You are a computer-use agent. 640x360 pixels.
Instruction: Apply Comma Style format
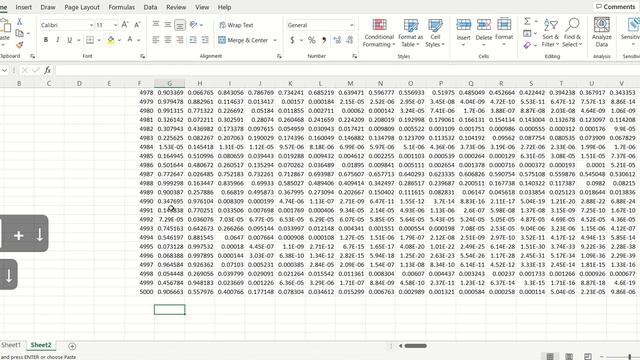(x=324, y=40)
